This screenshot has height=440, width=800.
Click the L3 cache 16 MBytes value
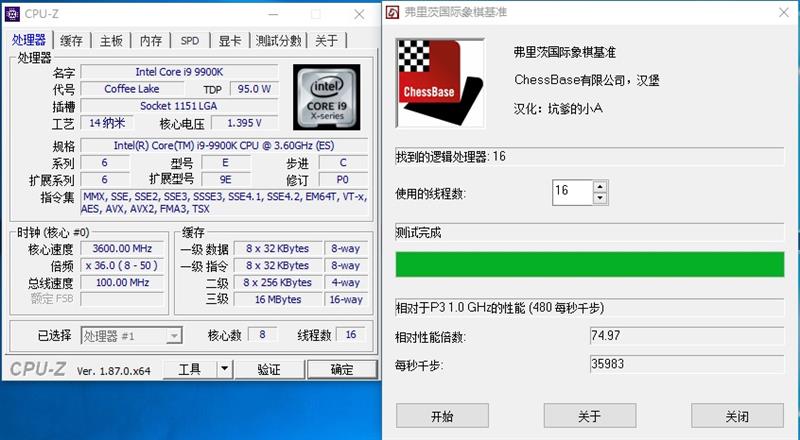pyautogui.click(x=278, y=300)
